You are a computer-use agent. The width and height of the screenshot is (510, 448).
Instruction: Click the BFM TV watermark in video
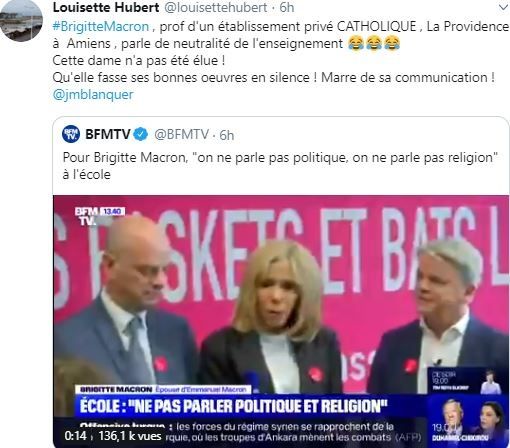point(100,216)
